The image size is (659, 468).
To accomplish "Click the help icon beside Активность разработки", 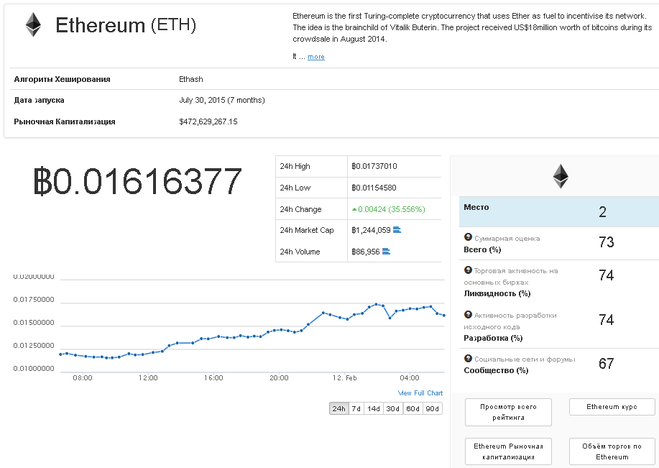I will point(468,315).
